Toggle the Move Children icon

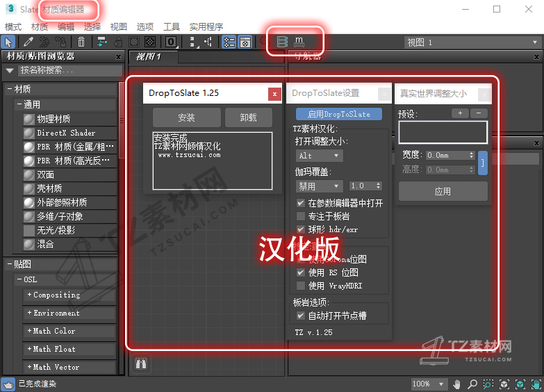(x=101, y=42)
